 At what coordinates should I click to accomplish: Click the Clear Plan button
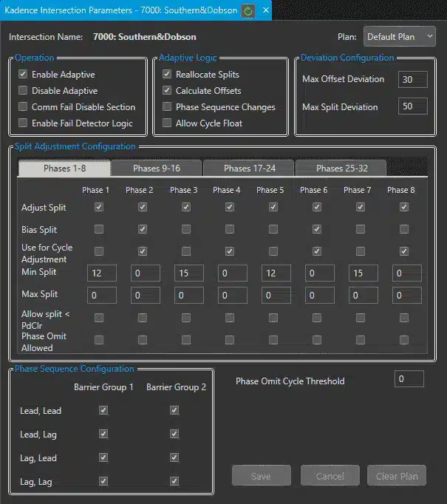397,476
